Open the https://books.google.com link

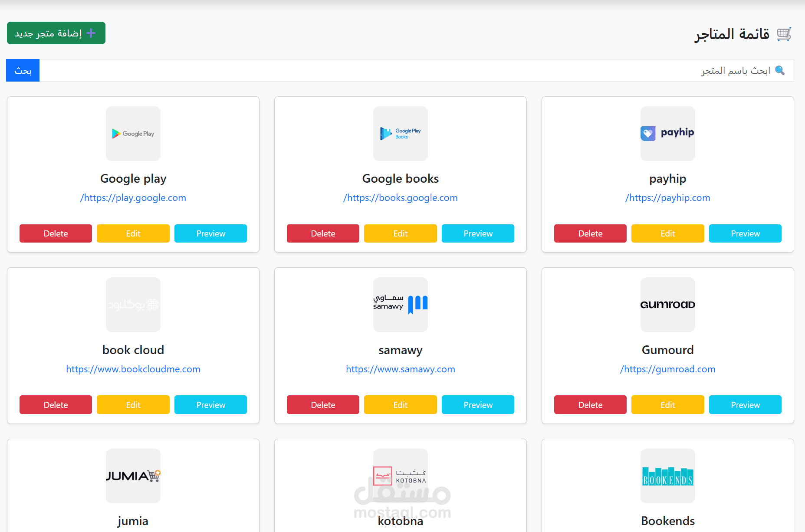click(x=401, y=198)
